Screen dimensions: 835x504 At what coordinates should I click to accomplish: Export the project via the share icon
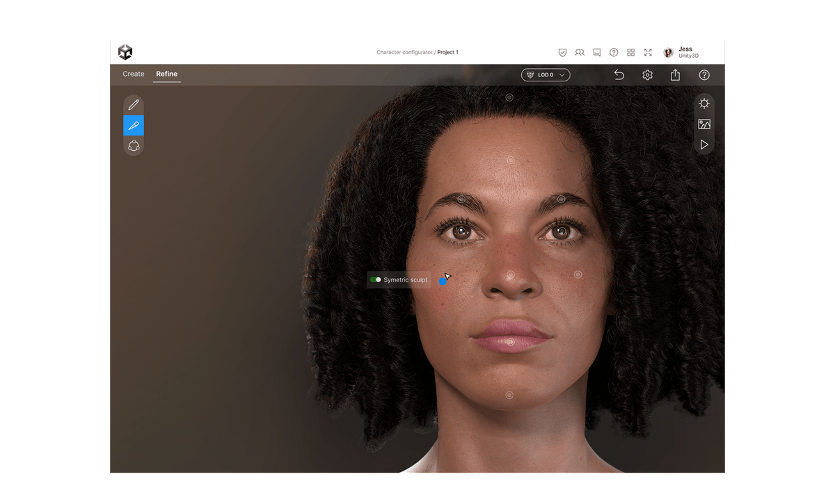coord(675,74)
